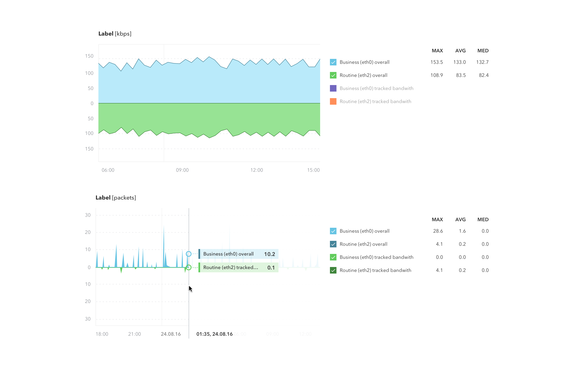
Task: Click the 21:00 label on packets time axis
Action: [134, 334]
